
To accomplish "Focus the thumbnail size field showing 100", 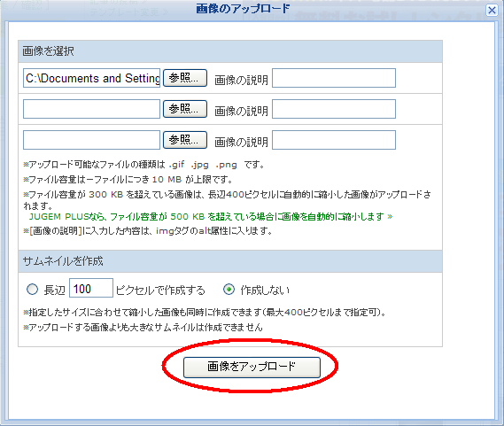I will click(91, 288).
